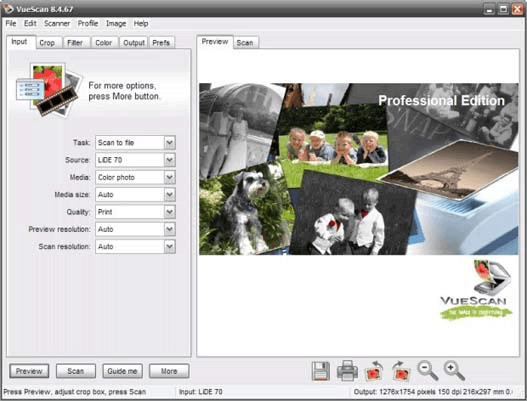527x401 pixels.
Task: Switch to the Output tab
Action: pos(134,43)
